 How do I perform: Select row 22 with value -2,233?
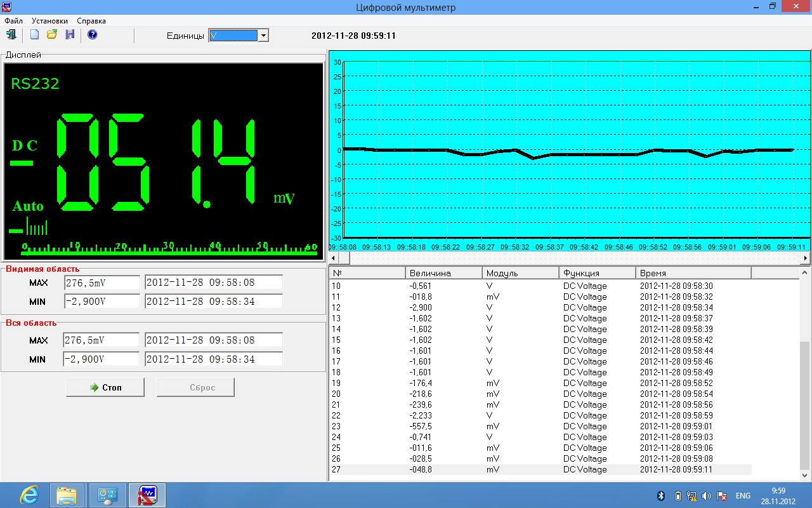coord(540,415)
